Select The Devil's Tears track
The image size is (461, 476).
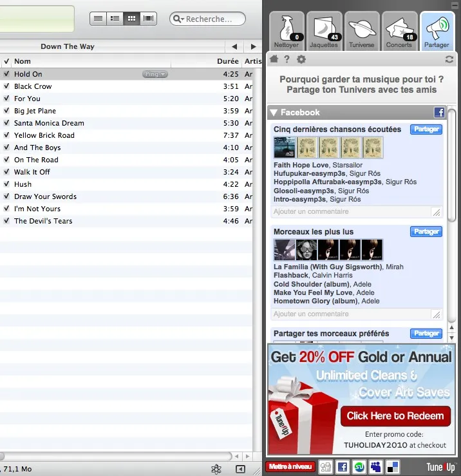point(126,221)
